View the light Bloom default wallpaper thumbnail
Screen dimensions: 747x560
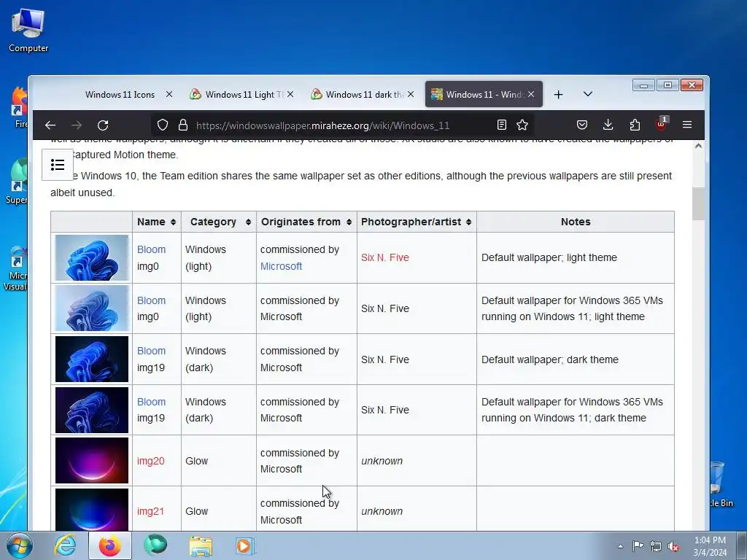[x=92, y=257]
